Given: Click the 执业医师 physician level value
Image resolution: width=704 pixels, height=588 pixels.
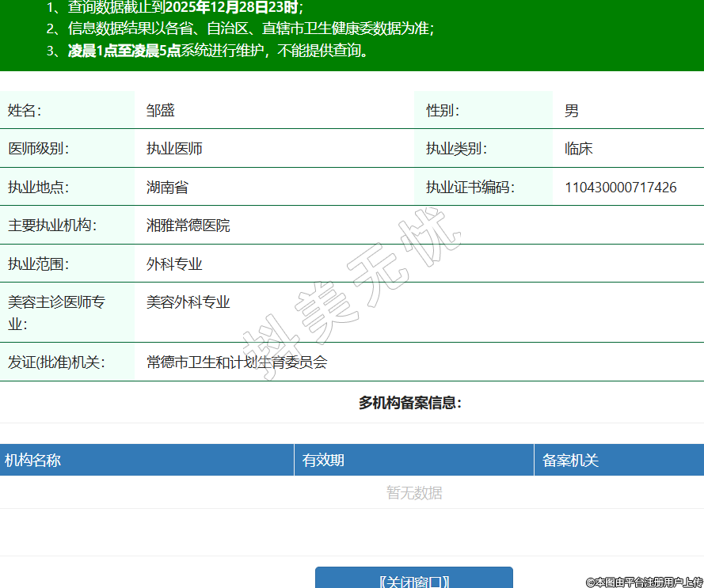Looking at the screenshot, I should click(x=174, y=149).
